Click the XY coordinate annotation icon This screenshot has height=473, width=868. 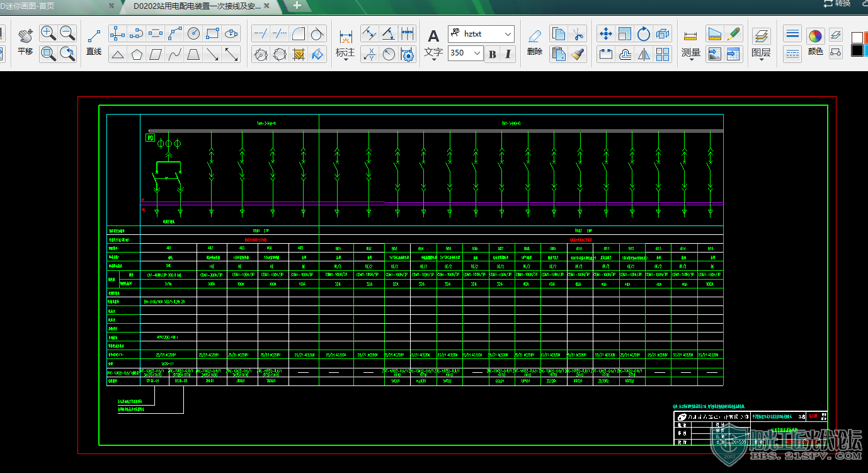click(x=370, y=55)
